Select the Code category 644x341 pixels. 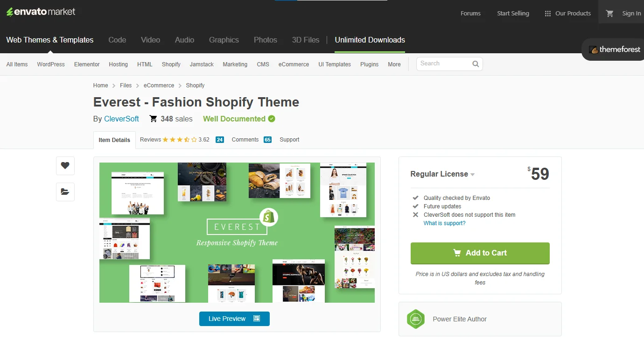point(117,40)
